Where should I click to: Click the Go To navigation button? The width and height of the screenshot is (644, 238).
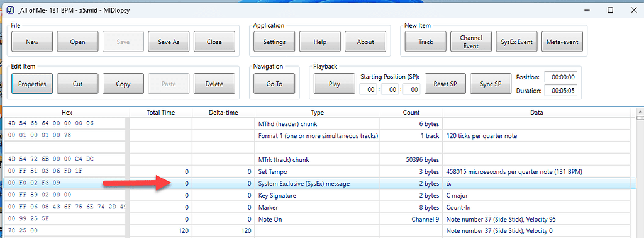coord(274,84)
